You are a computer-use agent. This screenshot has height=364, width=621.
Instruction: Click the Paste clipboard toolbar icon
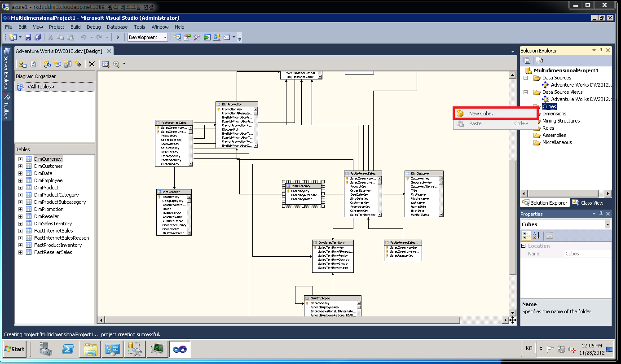pyautogui.click(x=71, y=37)
